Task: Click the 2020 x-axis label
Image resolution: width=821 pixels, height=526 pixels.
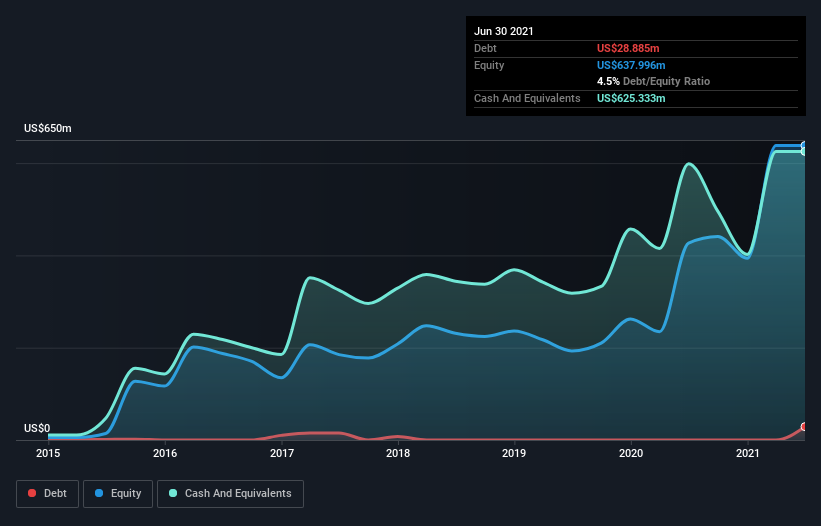Action: click(x=631, y=453)
